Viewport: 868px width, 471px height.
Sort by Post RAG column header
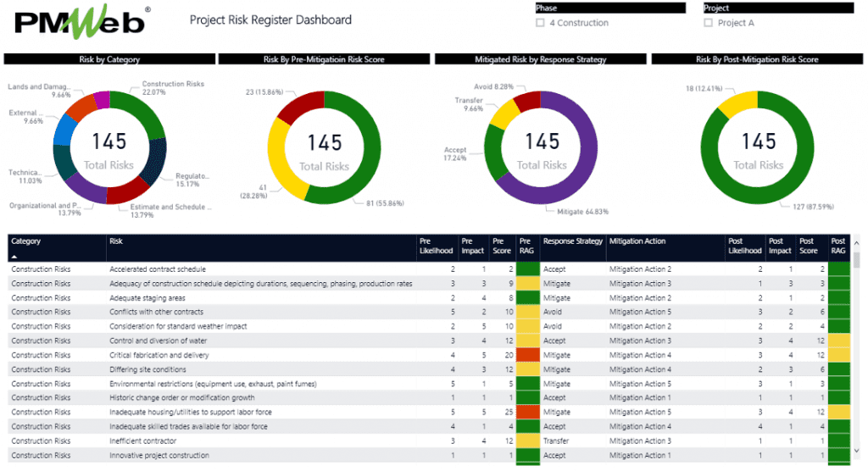click(x=838, y=246)
